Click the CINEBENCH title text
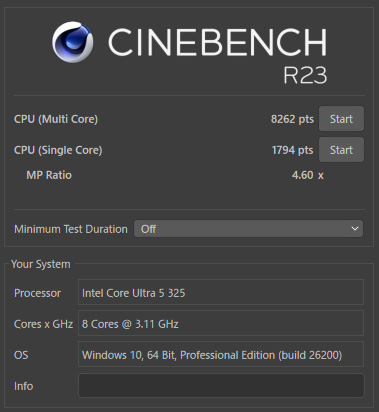This screenshot has height=412, width=379. tap(217, 42)
